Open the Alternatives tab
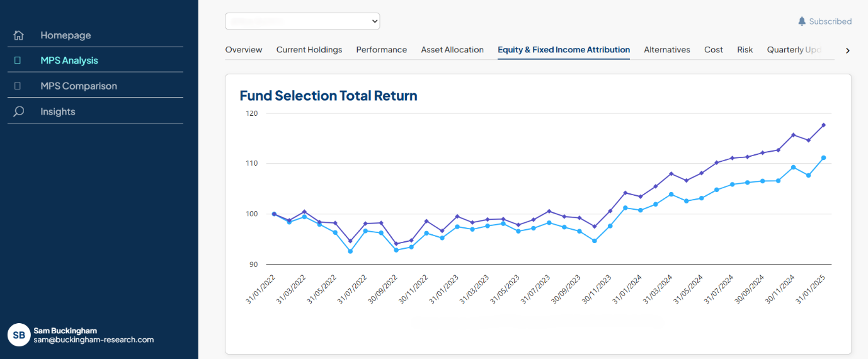 [666, 50]
